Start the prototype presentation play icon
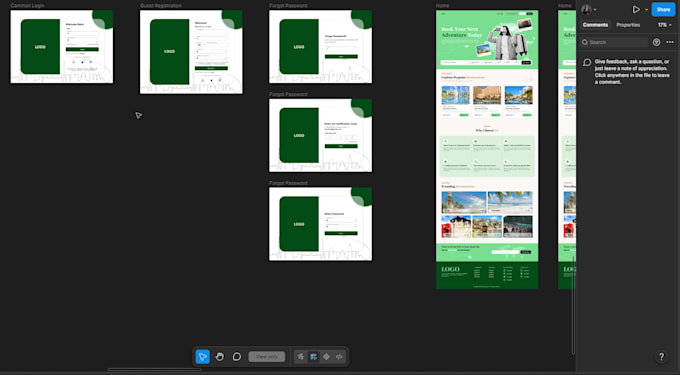 point(636,9)
